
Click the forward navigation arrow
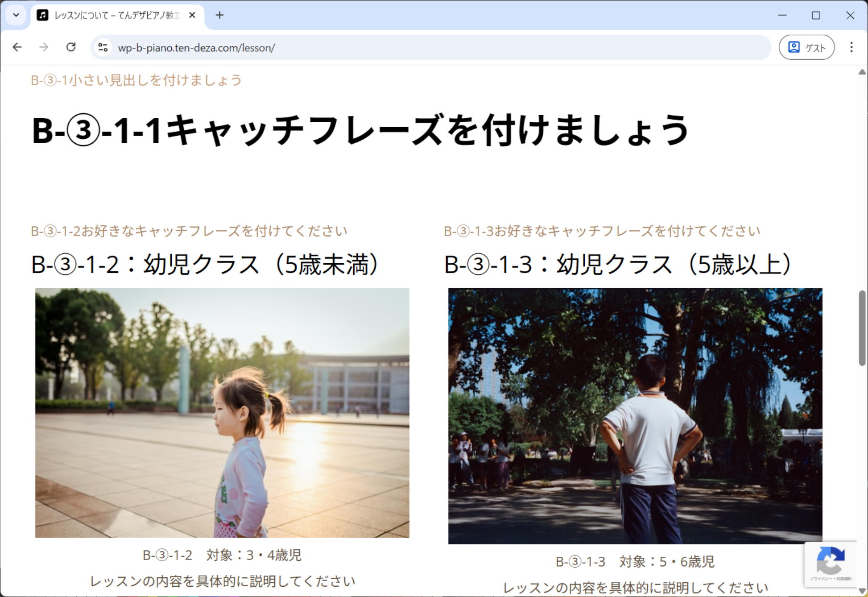coord(44,47)
